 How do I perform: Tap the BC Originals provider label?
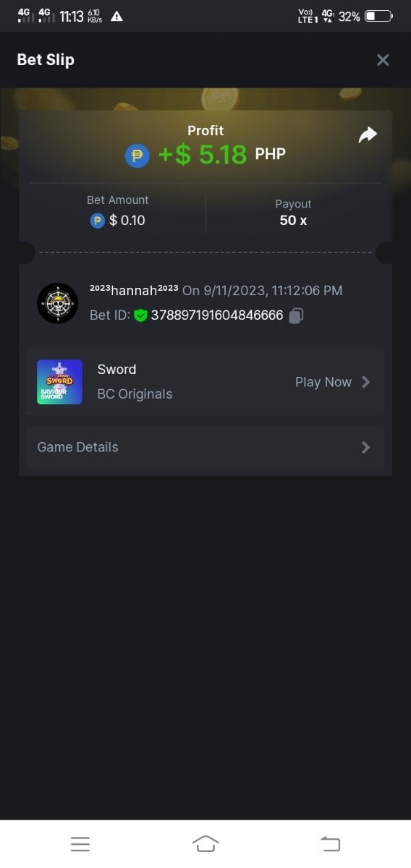point(135,394)
